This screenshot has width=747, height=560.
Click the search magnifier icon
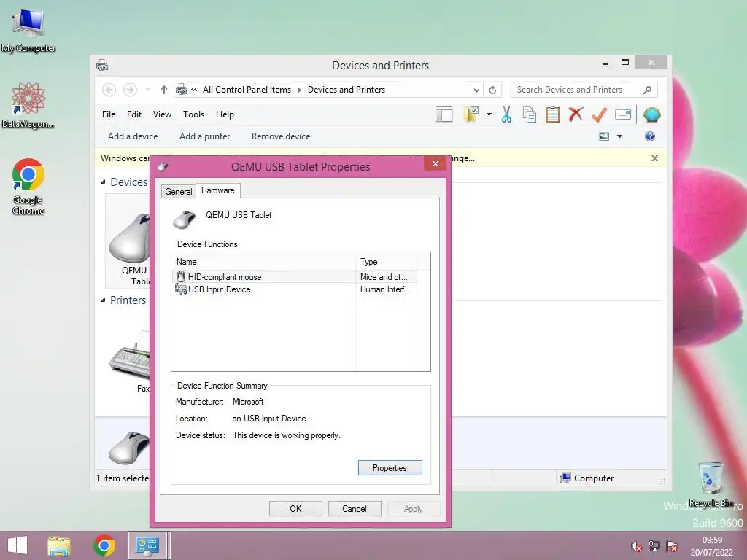pos(648,90)
